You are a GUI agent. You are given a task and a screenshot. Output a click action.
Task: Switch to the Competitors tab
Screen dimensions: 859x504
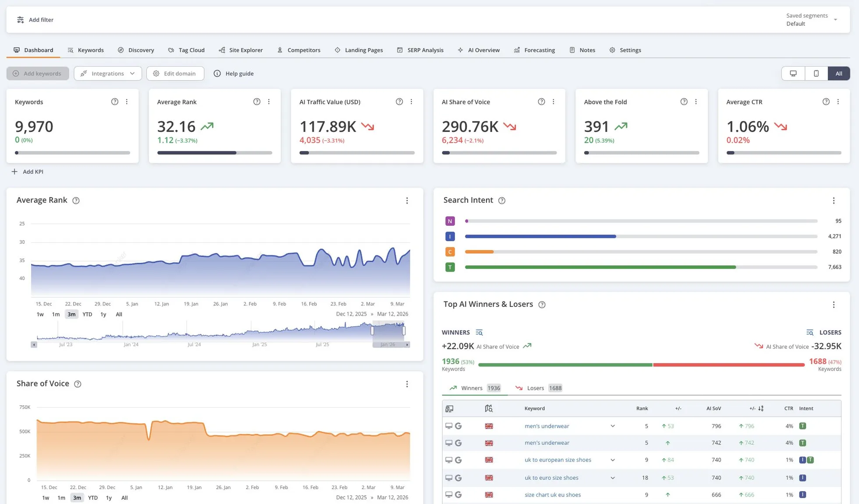[x=299, y=50]
